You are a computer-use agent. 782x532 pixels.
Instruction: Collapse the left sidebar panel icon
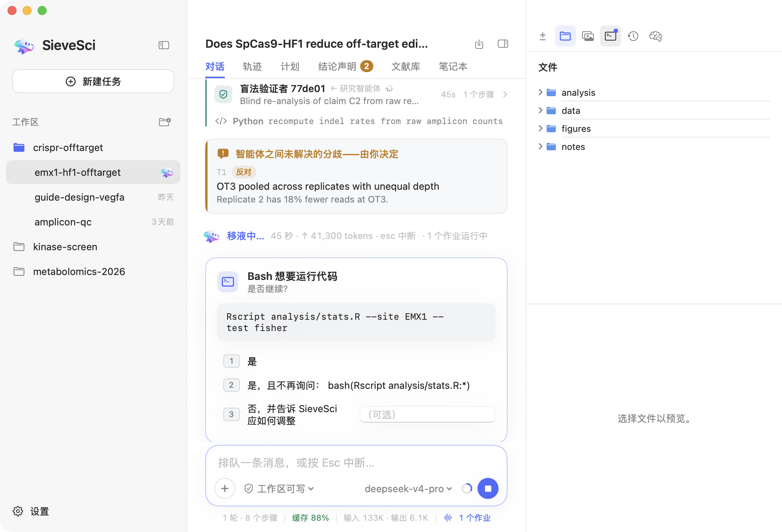point(164,45)
